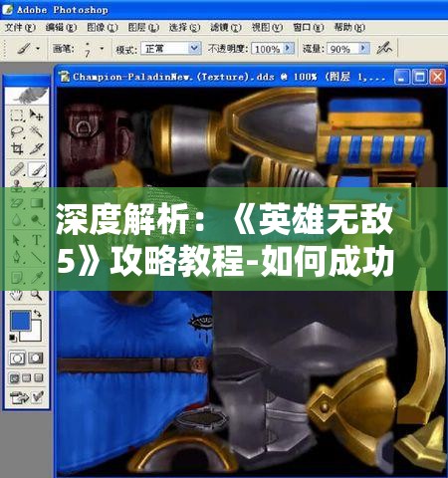Reset to default black and white colors

click(13, 338)
